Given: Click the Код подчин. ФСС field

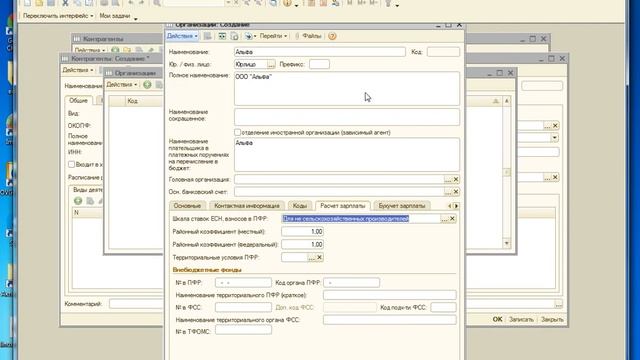Looking at the screenshot, I should 443,307.
